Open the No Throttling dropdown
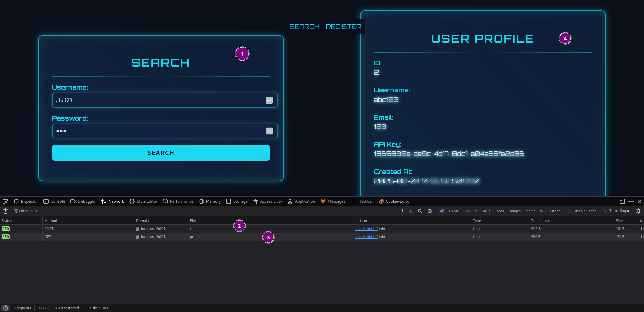Image resolution: width=644 pixels, height=312 pixels. pos(616,211)
